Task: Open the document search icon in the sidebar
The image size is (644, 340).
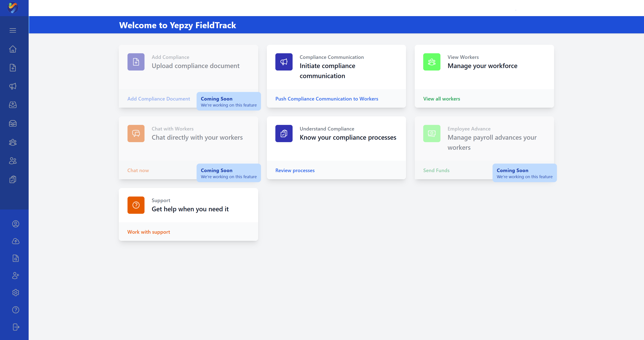Action: [15, 258]
